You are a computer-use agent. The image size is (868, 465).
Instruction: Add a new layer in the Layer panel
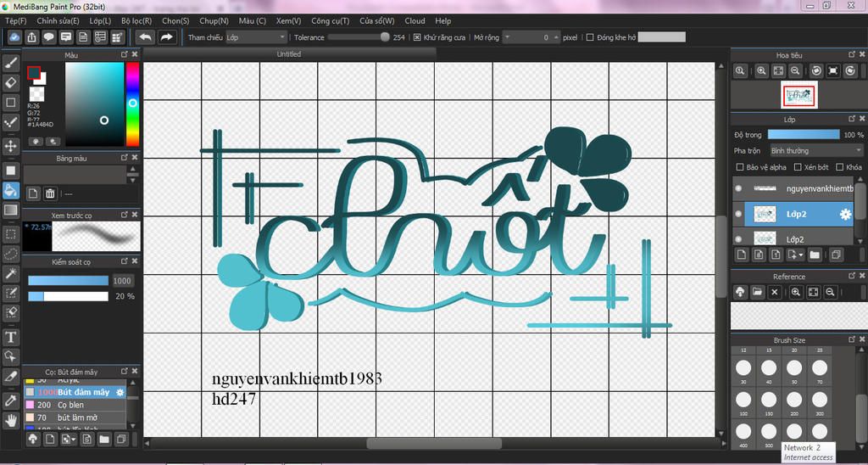[742, 255]
